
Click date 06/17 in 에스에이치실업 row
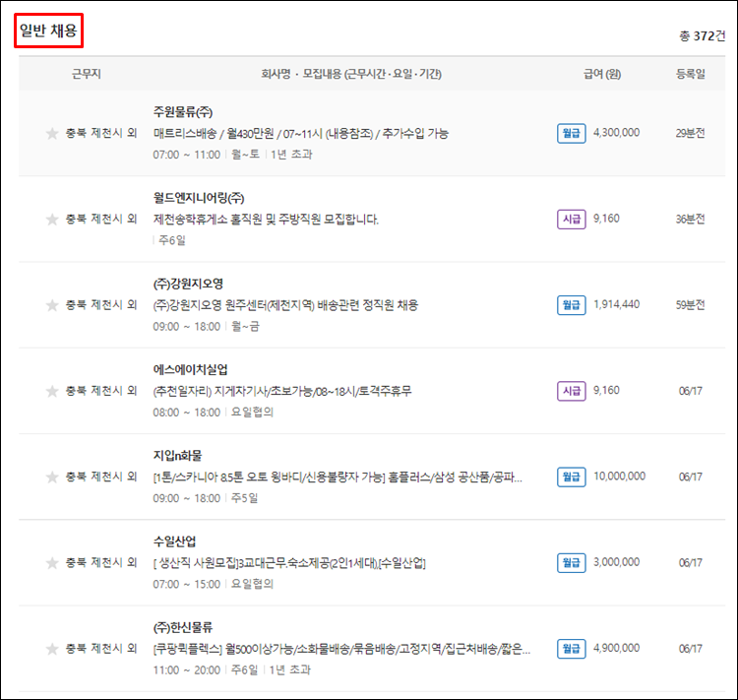click(x=691, y=391)
